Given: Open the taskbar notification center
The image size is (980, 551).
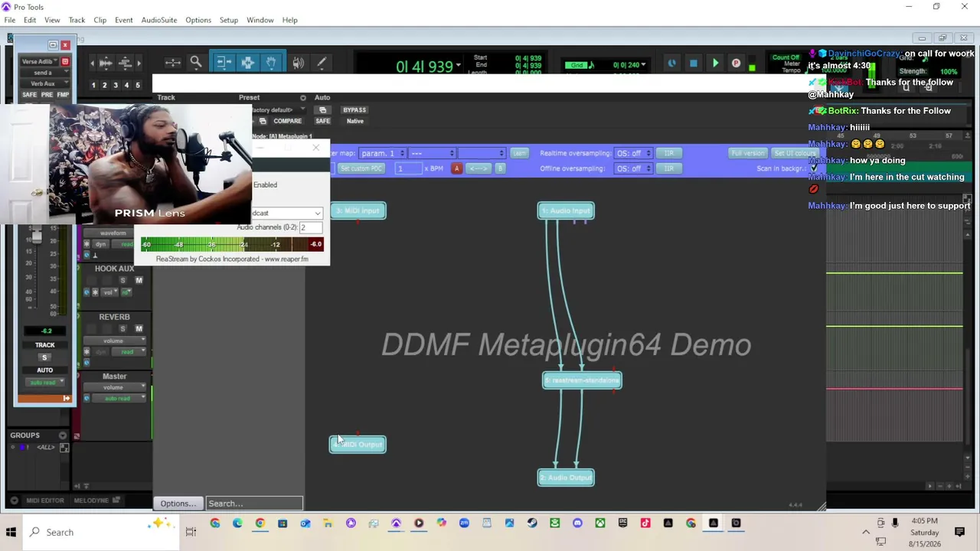Looking at the screenshot, I should [959, 532].
